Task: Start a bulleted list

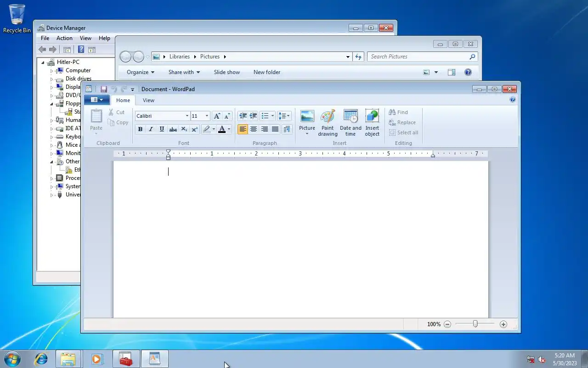Action: (265, 116)
